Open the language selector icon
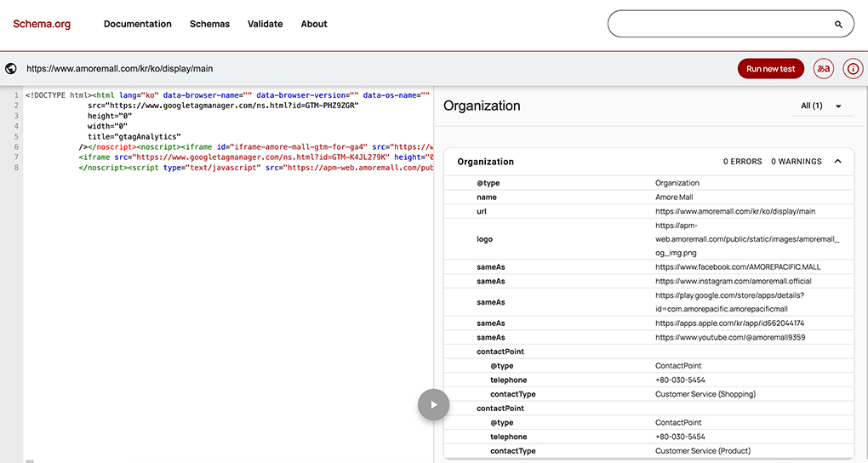This screenshot has height=463, width=868. click(823, 69)
